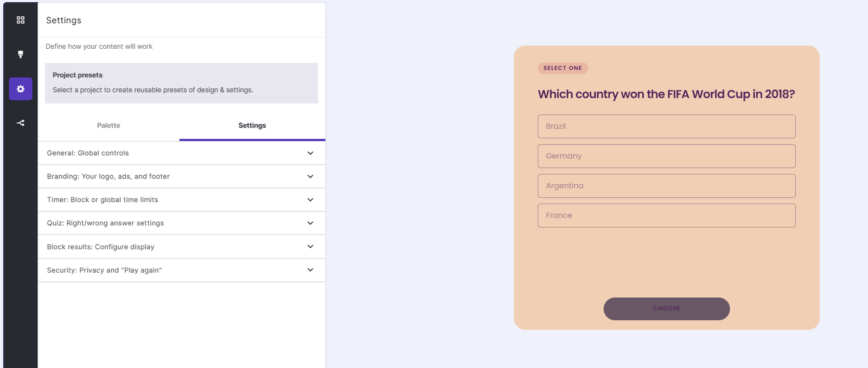This screenshot has height=368, width=868.
Task: Open Branding: Your logo, ads, and footer
Action: point(181,176)
